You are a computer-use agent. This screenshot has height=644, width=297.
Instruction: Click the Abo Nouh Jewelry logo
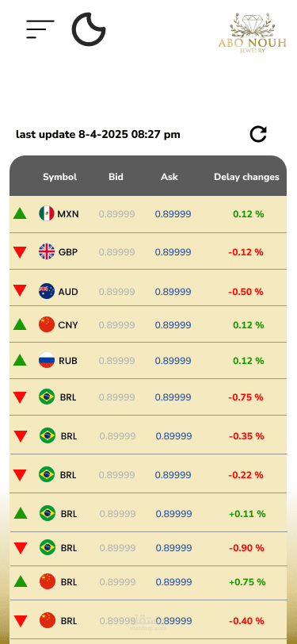252,33
